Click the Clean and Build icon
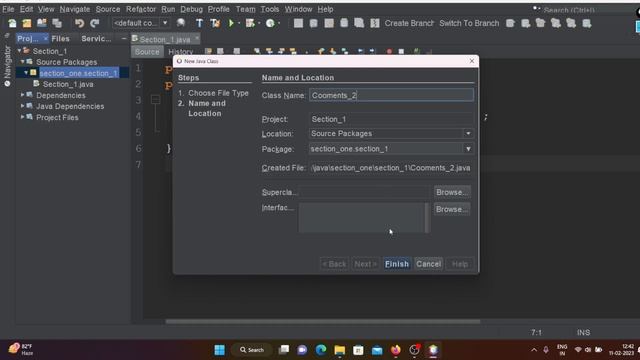The height and width of the screenshot is (360, 640). tap(215, 23)
